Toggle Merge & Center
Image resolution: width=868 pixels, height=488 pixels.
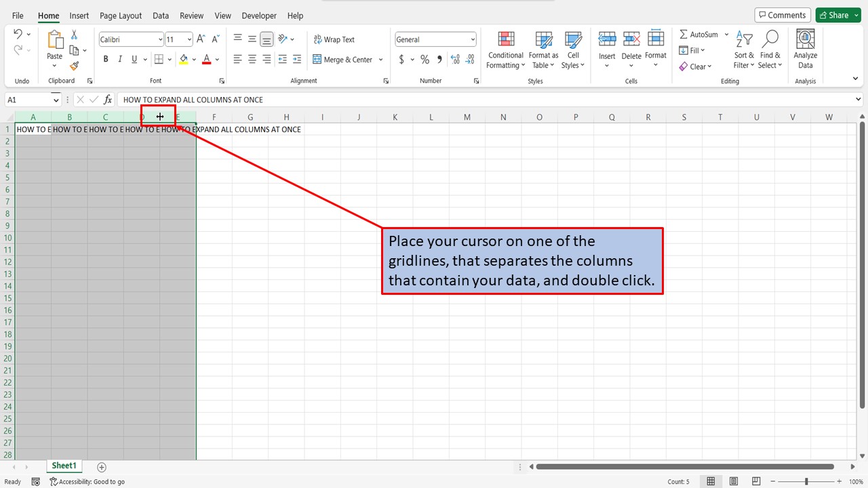click(x=343, y=59)
